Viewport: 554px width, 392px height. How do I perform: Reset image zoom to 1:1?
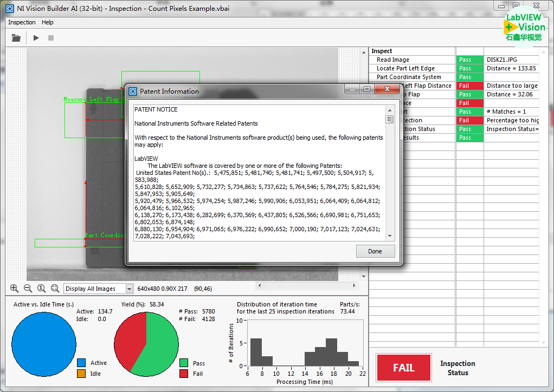[41, 289]
